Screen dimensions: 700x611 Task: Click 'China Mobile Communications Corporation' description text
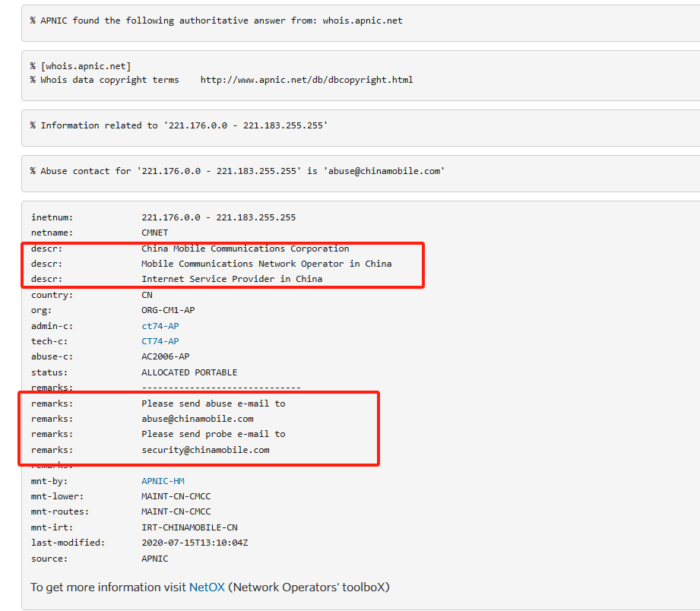245,249
